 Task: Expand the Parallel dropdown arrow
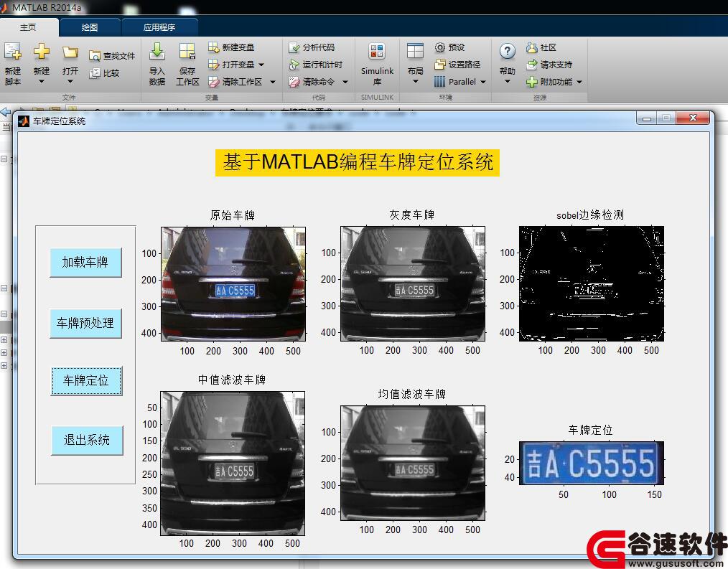[483, 82]
